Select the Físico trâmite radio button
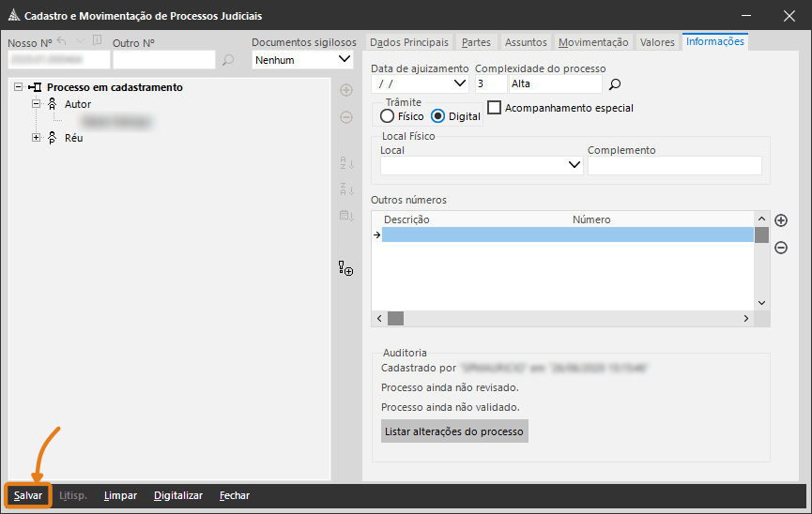Image resolution: width=812 pixels, height=514 pixels. pyautogui.click(x=388, y=116)
